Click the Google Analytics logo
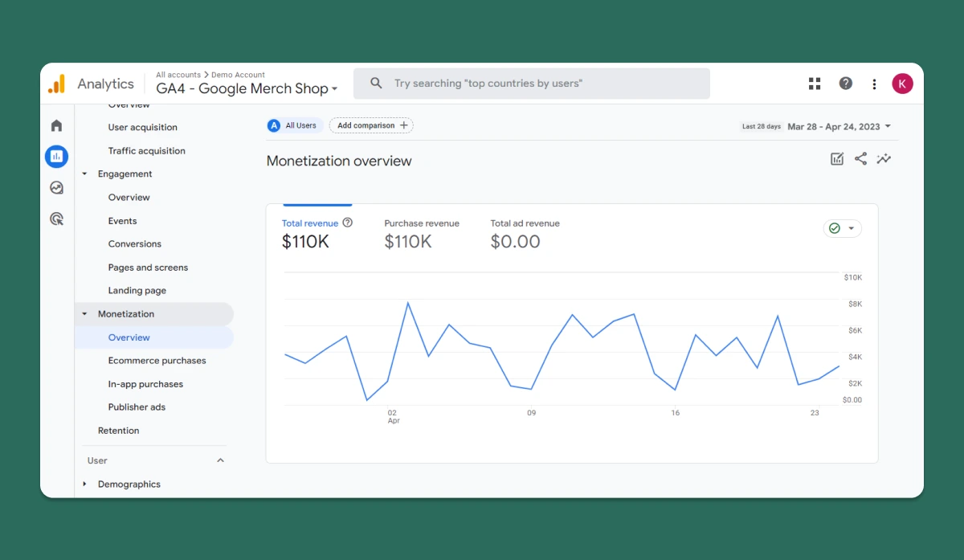 coord(56,84)
